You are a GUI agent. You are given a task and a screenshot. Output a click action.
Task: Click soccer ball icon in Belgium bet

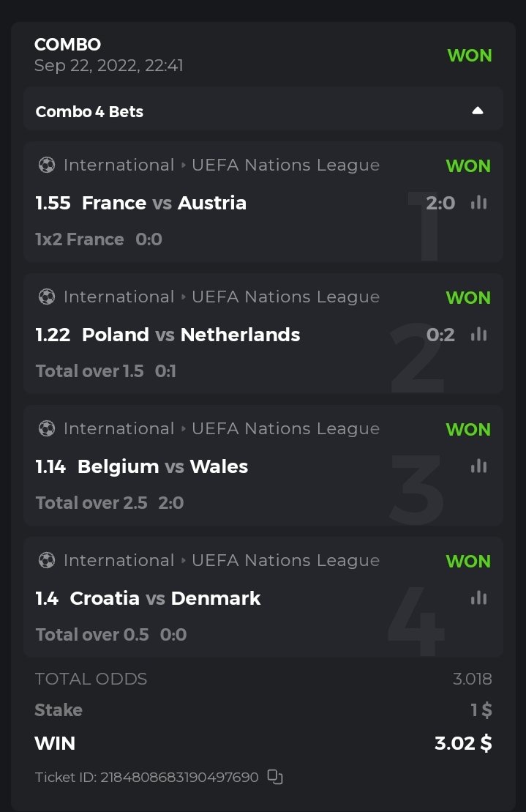click(x=46, y=428)
